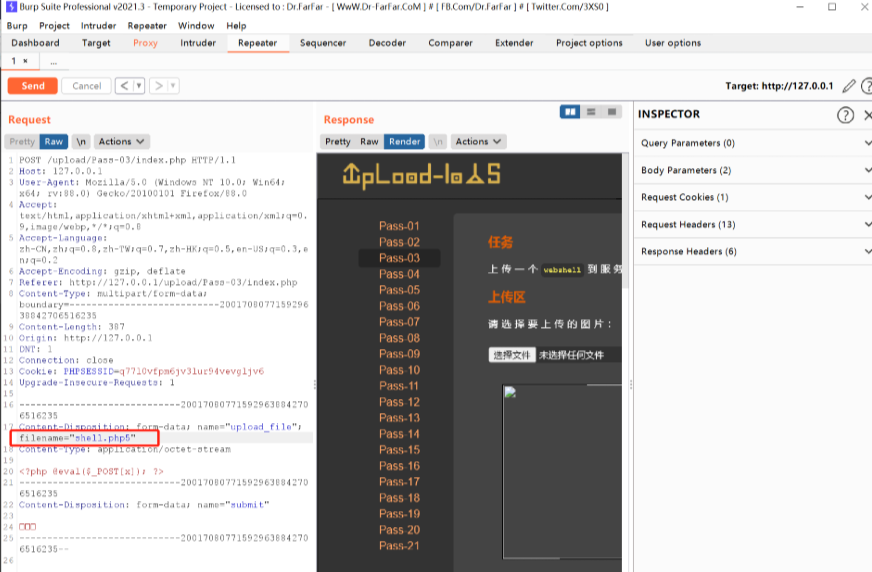Switch to Extender tab
The height and width of the screenshot is (572, 872).
(514, 43)
